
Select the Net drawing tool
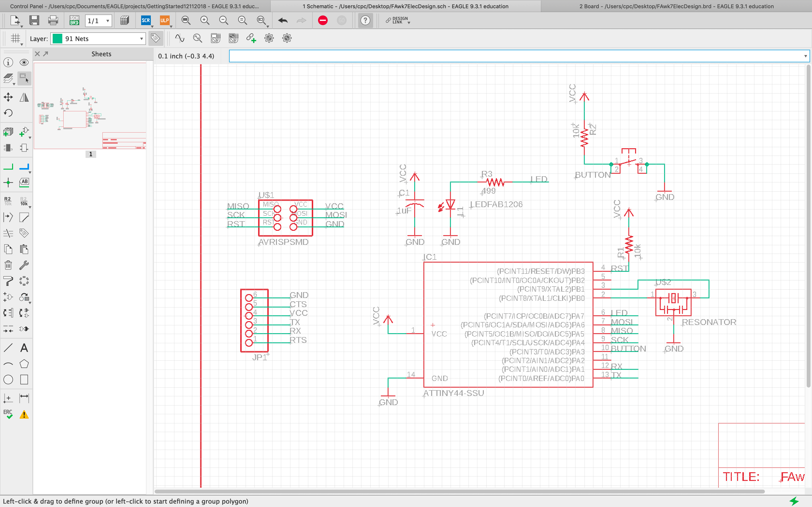pyautogui.click(x=8, y=166)
